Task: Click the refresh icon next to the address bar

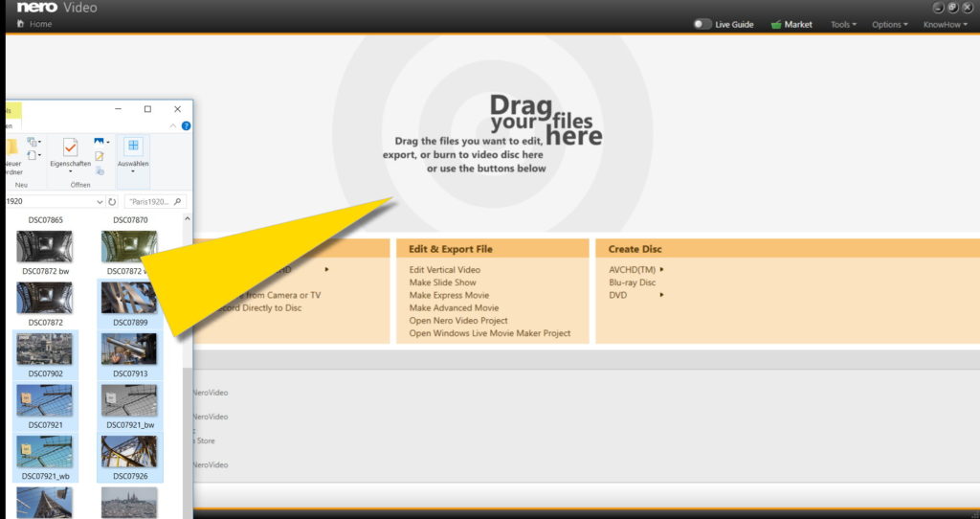Action: [112, 201]
